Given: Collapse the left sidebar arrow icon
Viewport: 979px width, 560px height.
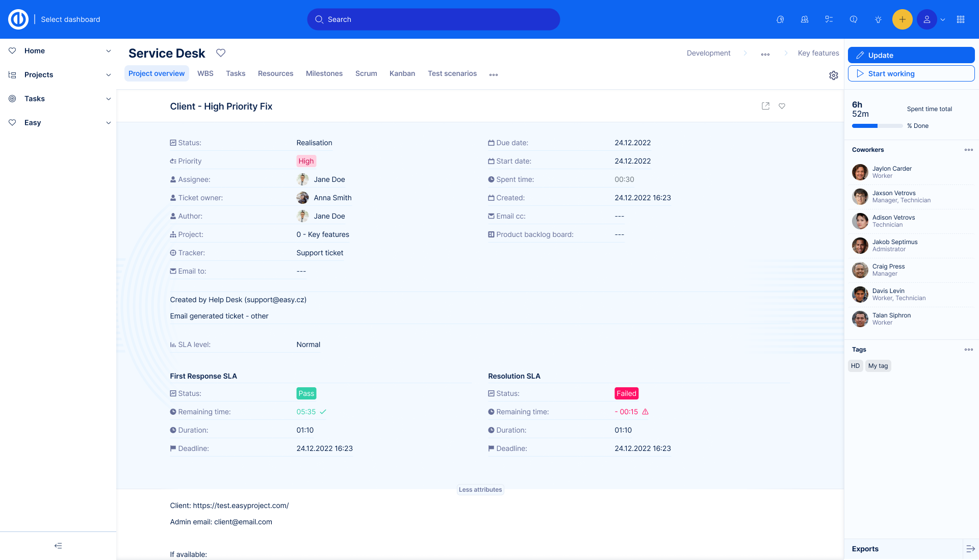Looking at the screenshot, I should click(58, 546).
